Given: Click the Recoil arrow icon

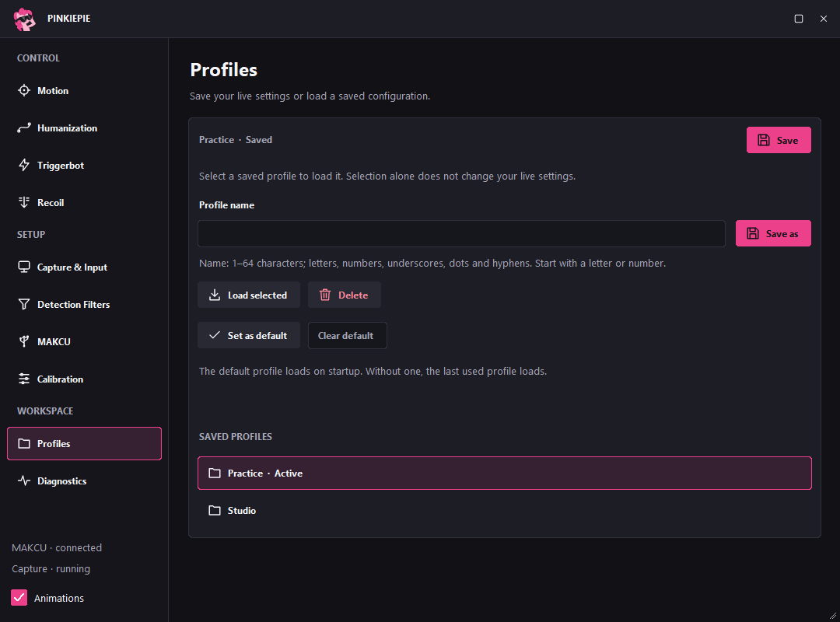Looking at the screenshot, I should (x=24, y=202).
